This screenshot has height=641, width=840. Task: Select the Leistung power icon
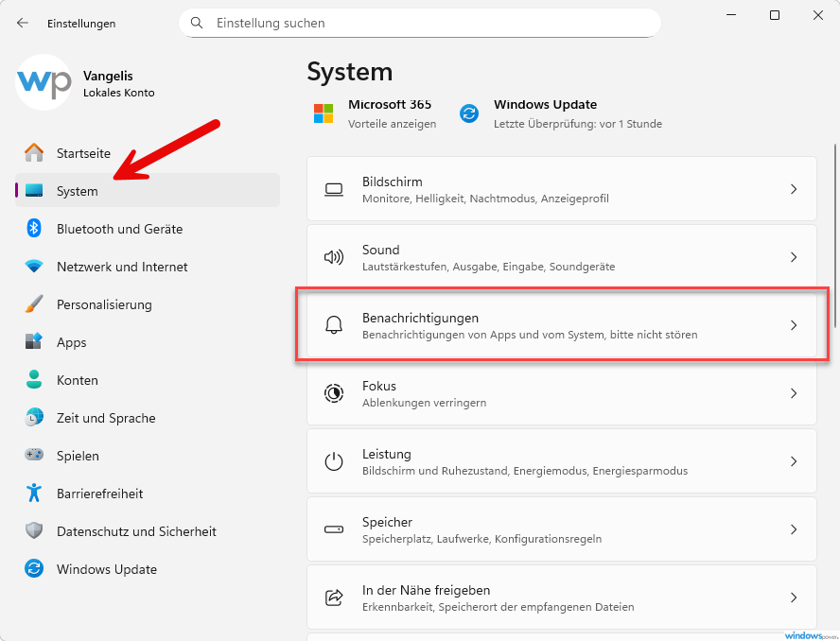(333, 461)
